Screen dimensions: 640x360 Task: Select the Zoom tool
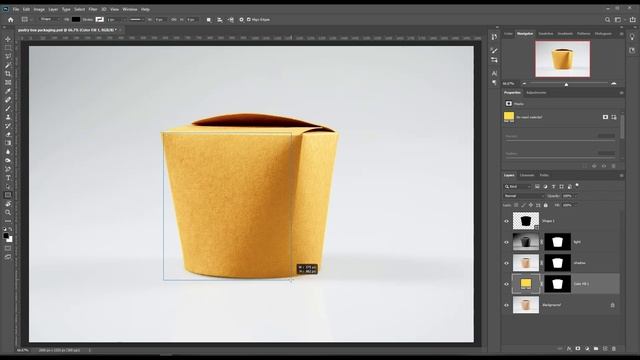[8, 212]
